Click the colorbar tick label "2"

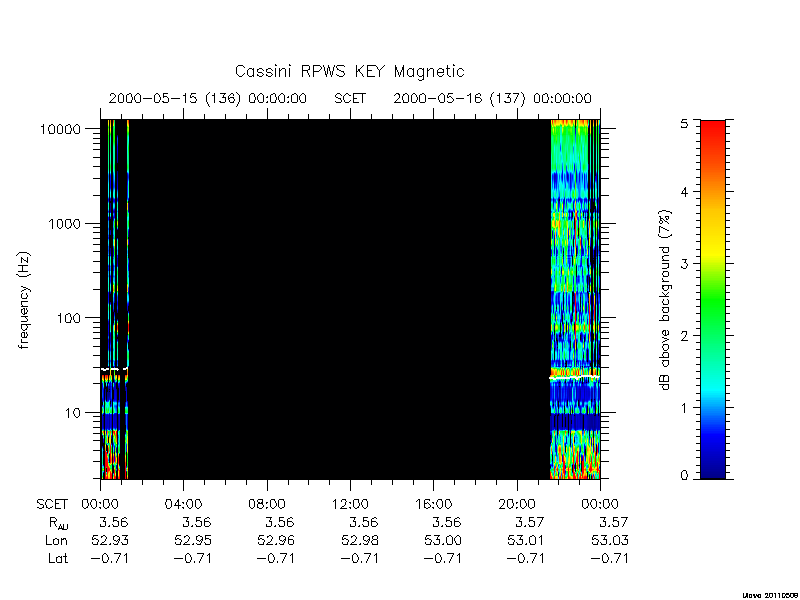(684, 336)
